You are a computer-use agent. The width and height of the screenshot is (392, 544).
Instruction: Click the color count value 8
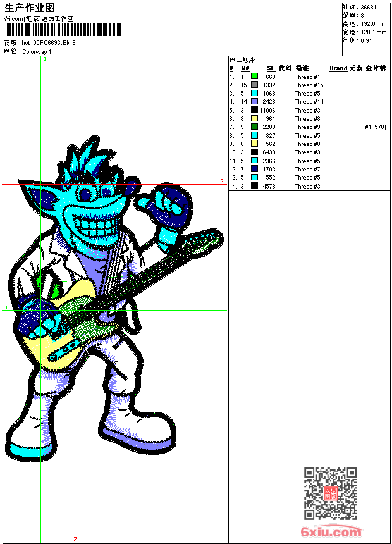coord(362,16)
